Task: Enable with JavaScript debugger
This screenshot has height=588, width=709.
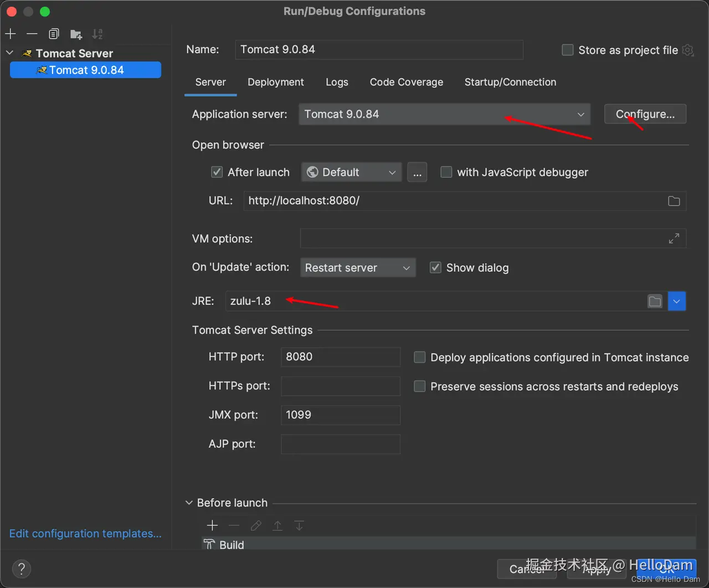Action: point(446,172)
